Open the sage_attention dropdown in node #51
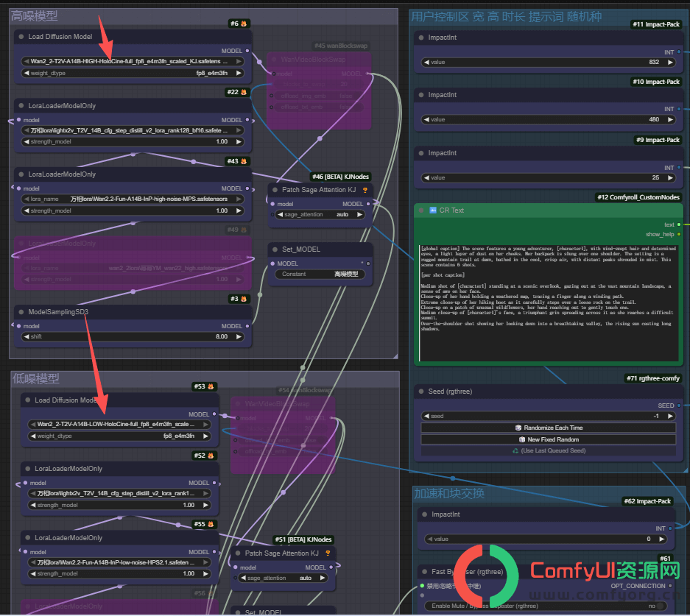This screenshot has width=690, height=616. [x=283, y=578]
